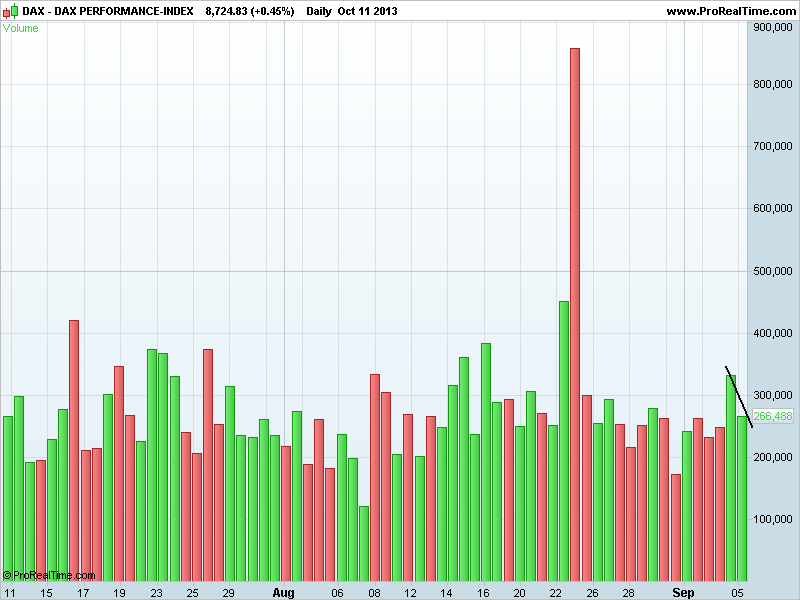Click the date label 19 on time axis
Viewport: 800px width, 600px height.
click(x=119, y=593)
